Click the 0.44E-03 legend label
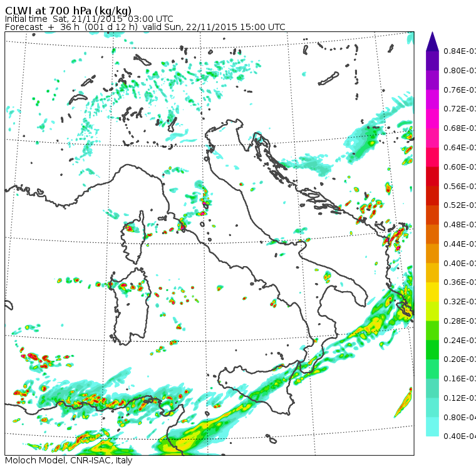This screenshot has width=476, height=469. pyautogui.click(x=459, y=244)
